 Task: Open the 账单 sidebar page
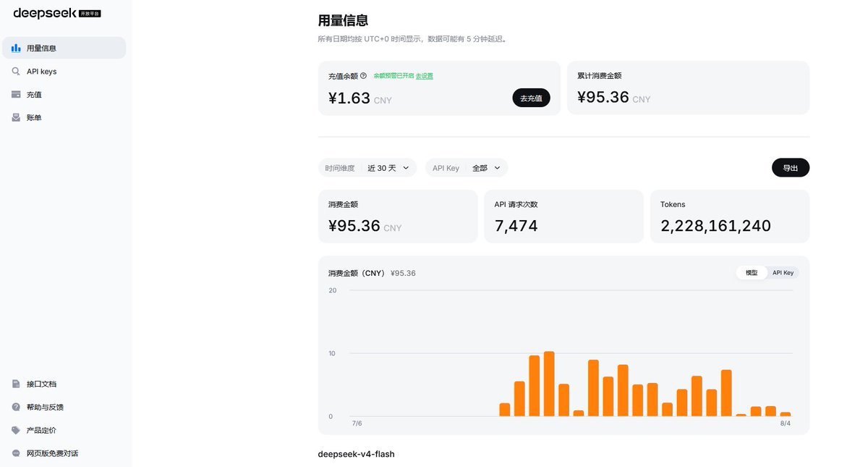64,117
